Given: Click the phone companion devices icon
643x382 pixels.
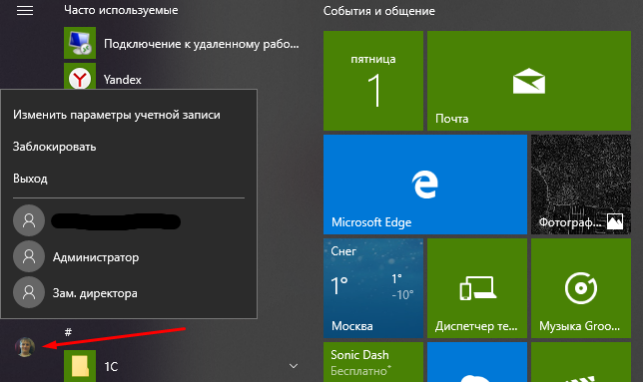Looking at the screenshot, I should tap(477, 288).
